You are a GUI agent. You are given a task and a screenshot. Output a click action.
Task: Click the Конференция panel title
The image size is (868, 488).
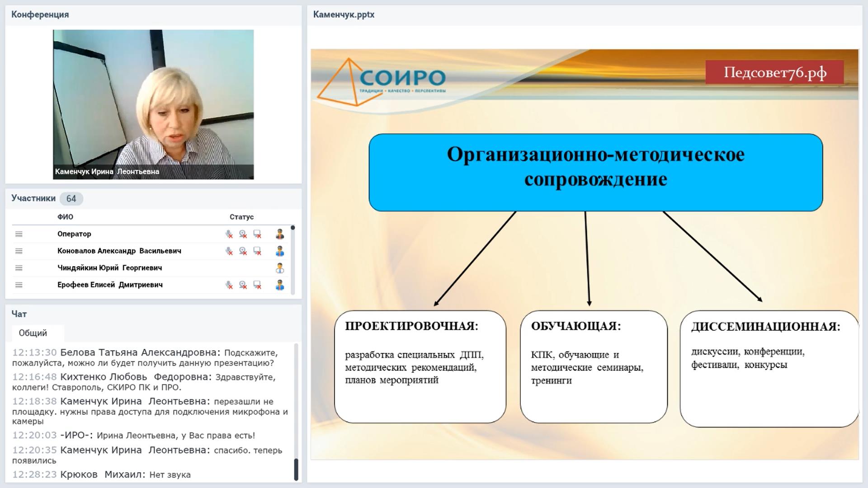pyautogui.click(x=40, y=14)
